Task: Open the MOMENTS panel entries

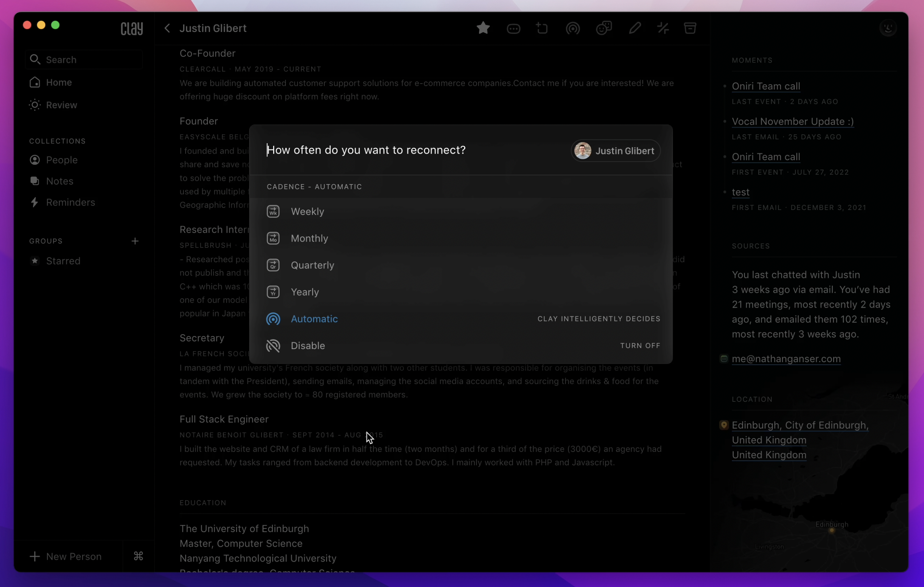Action: pos(751,60)
